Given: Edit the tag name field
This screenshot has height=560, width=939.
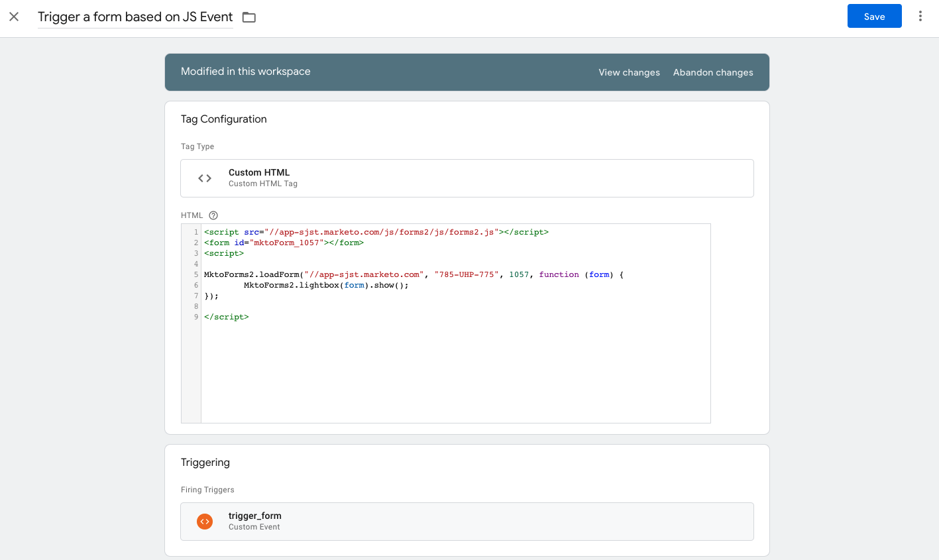Looking at the screenshot, I should 135,17.
